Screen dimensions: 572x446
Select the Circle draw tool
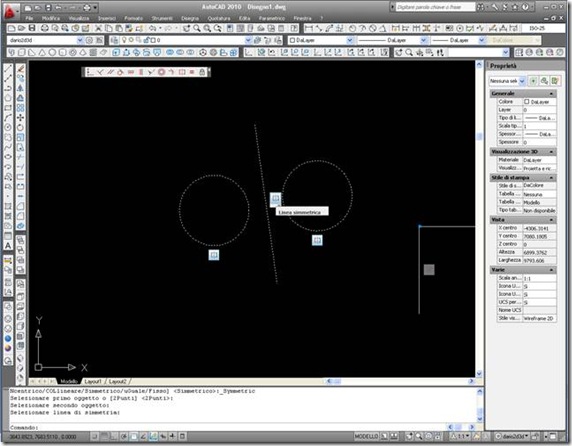click(8, 127)
